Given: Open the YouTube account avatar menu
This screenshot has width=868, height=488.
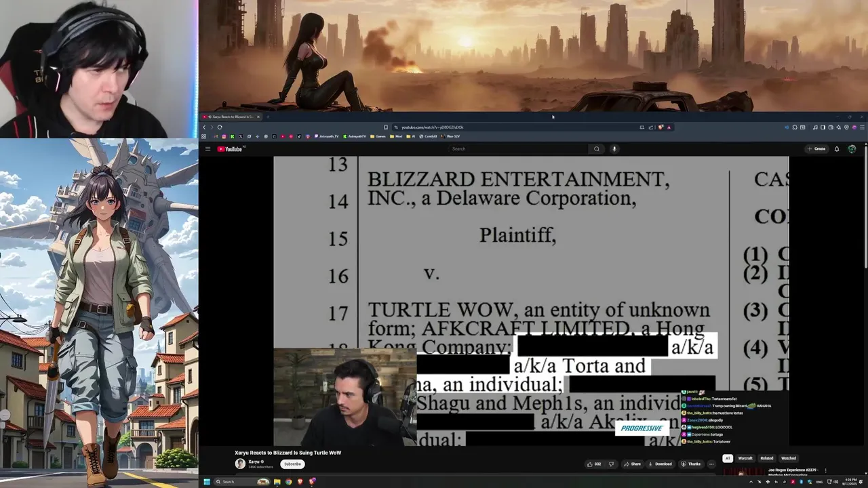Looking at the screenshot, I should pyautogui.click(x=852, y=149).
